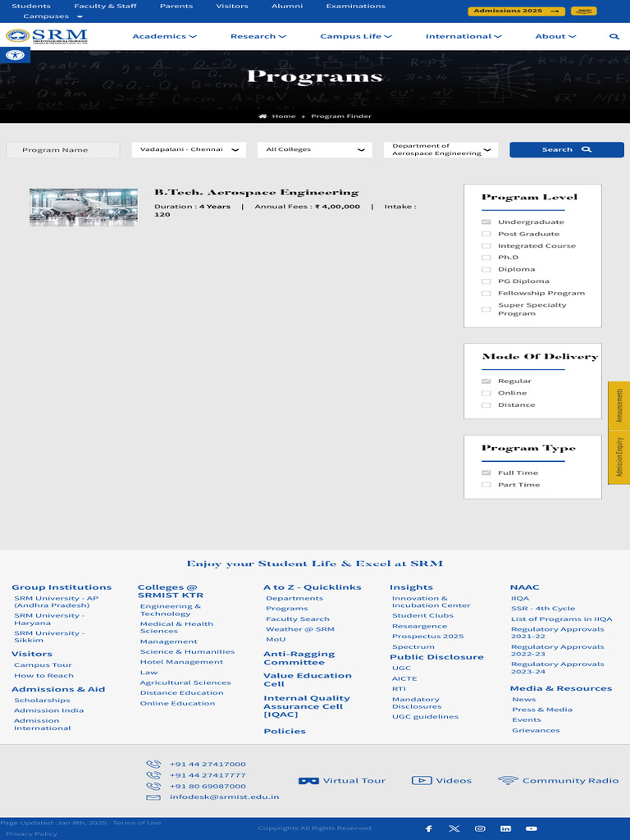Open the Announcements side tab
Image resolution: width=630 pixels, height=840 pixels.
[x=619, y=405]
